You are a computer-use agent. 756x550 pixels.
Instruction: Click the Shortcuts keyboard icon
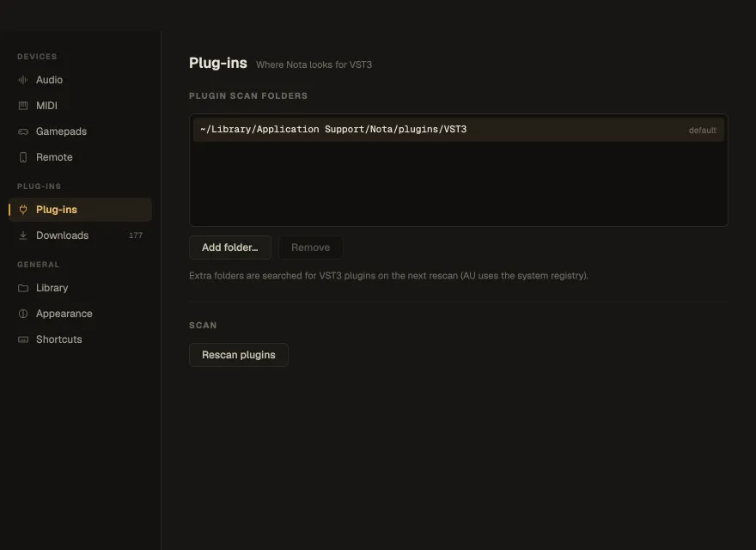tap(22, 339)
